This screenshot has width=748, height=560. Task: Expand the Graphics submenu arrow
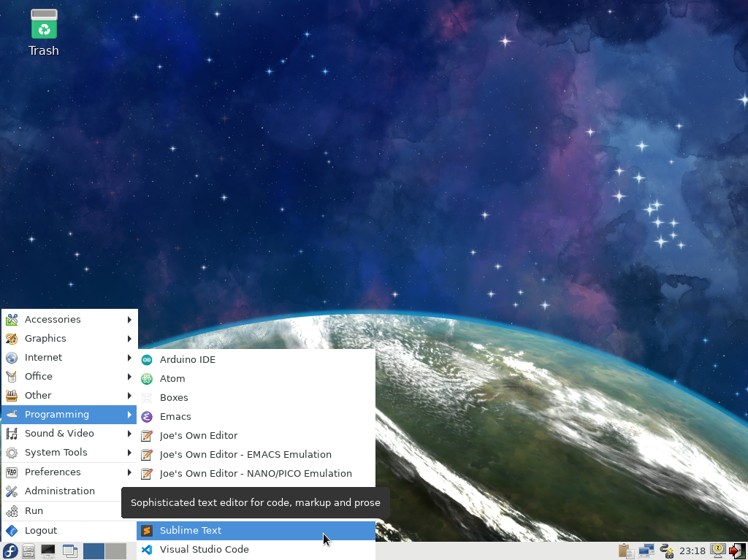pos(129,339)
